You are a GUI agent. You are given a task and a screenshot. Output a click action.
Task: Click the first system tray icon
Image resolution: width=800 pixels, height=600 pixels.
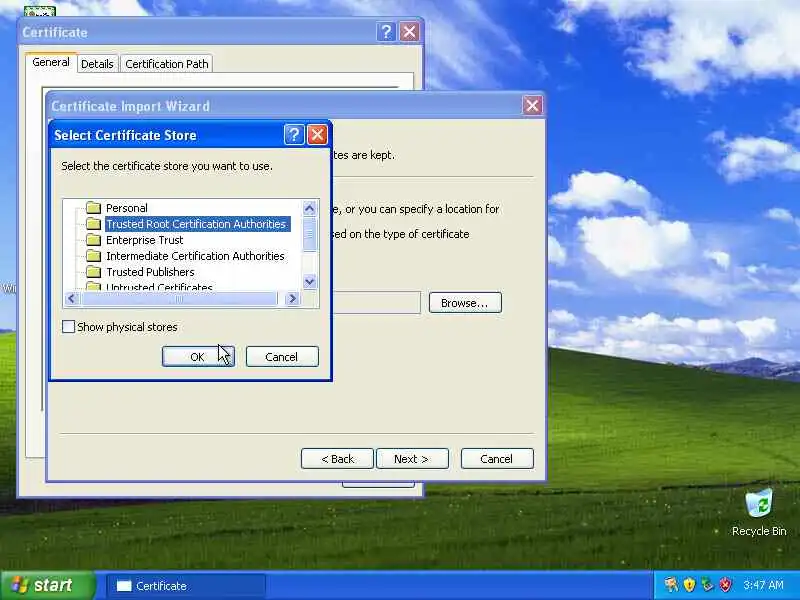pos(671,585)
